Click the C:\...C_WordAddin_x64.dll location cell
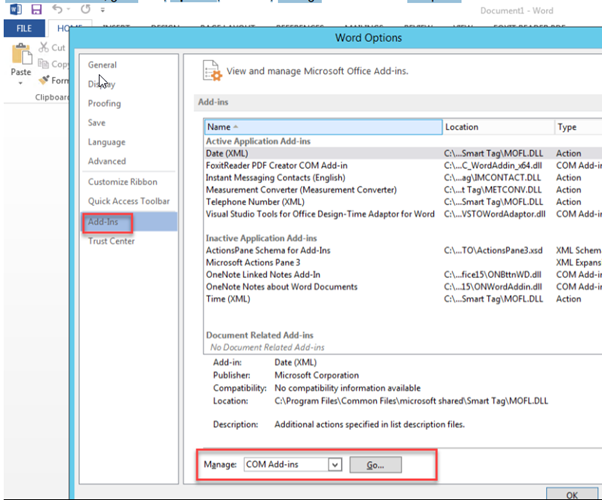 (x=493, y=166)
